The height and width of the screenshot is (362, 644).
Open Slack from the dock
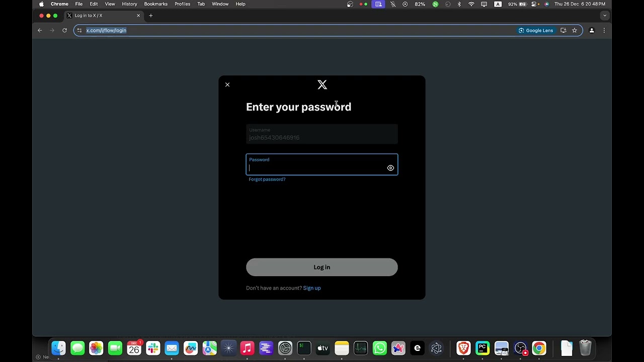[153, 348]
